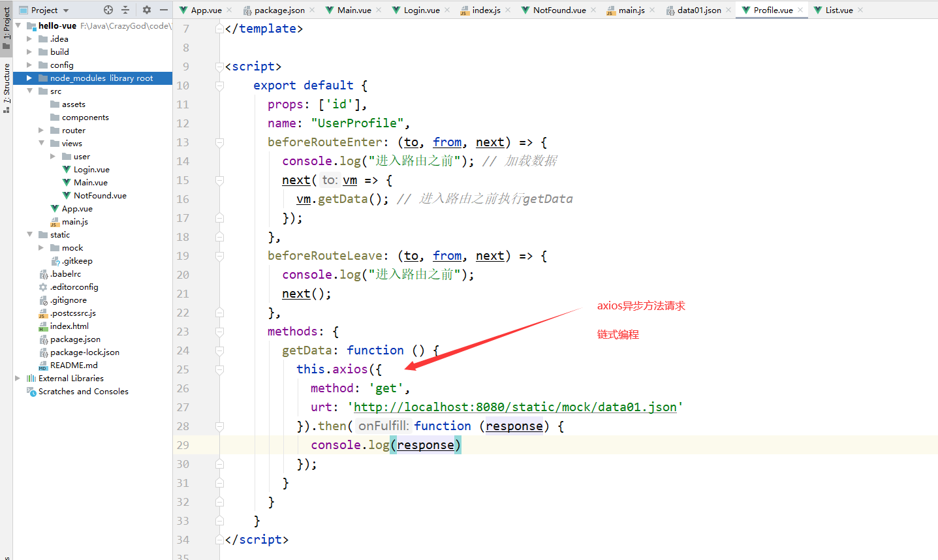
Task: Close the NotFound.vue tab
Action: pos(593,10)
